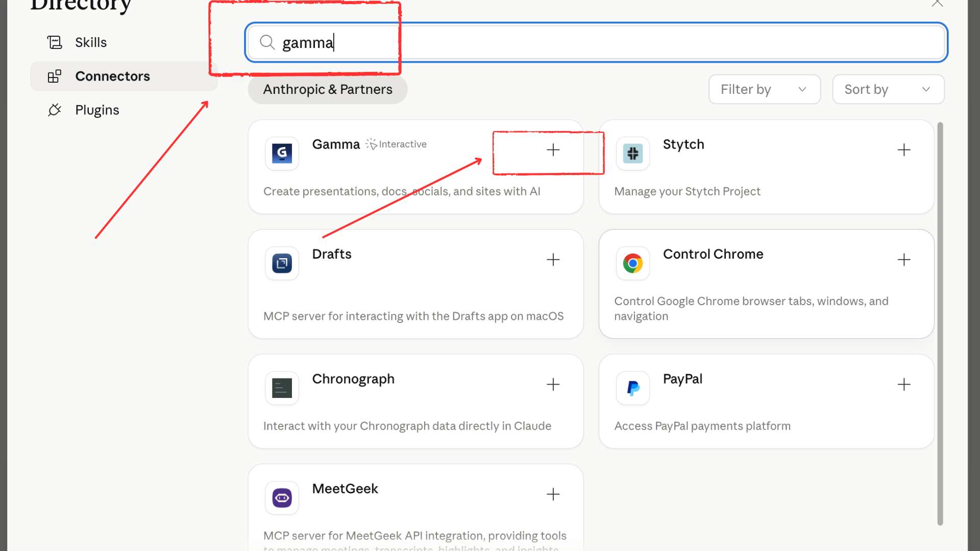Viewport: 980px width, 551px height.
Task: Add the PayPal connector with plus
Action: 903,385
